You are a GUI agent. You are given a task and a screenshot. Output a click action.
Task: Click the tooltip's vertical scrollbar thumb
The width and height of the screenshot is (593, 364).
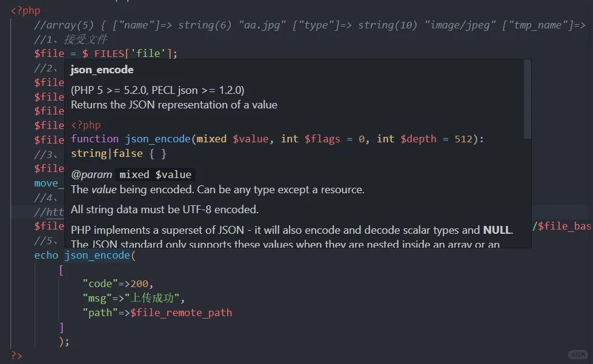point(527,99)
